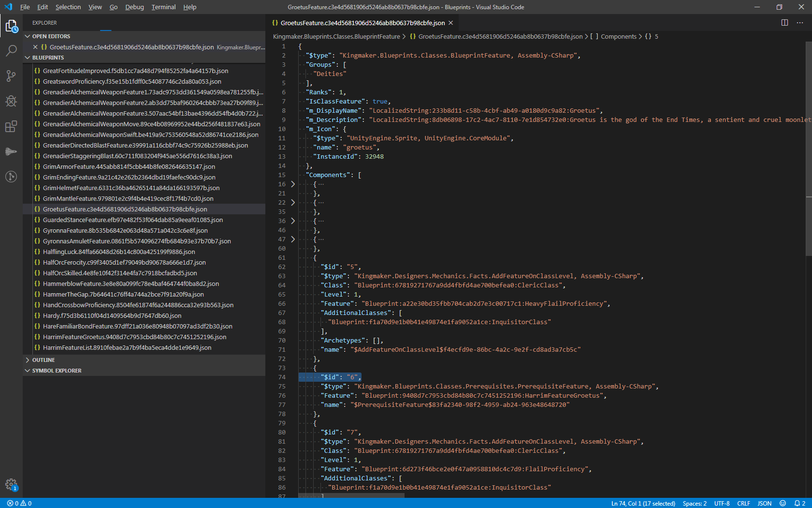Screen dimensions: 812x508
Task: Open HammerTheGap json file
Action: pos(144,295)
